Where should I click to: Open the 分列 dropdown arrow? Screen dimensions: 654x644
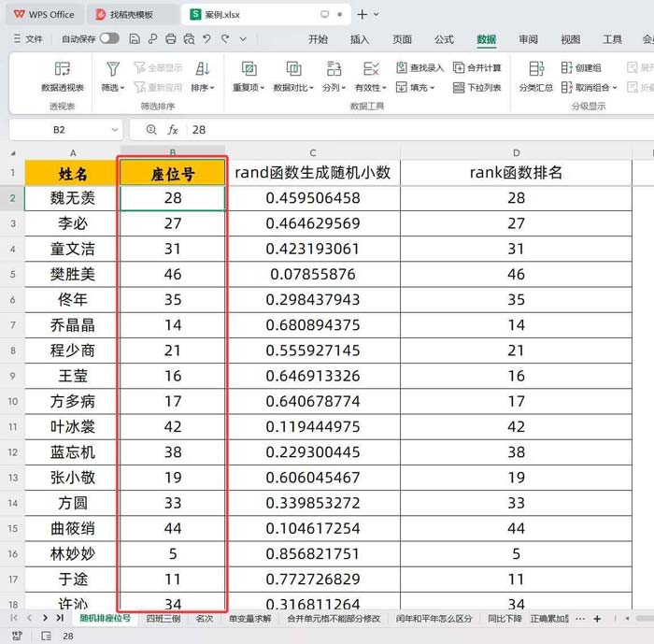344,88
